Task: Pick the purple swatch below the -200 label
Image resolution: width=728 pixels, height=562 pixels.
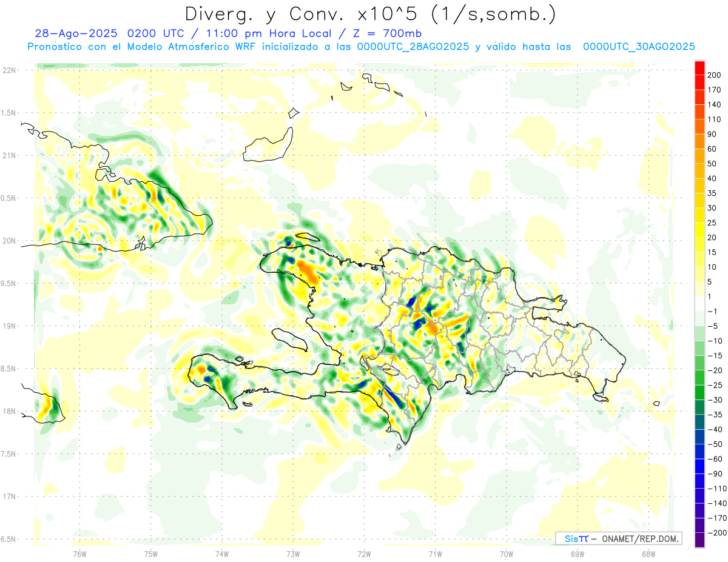Action: pos(700,541)
